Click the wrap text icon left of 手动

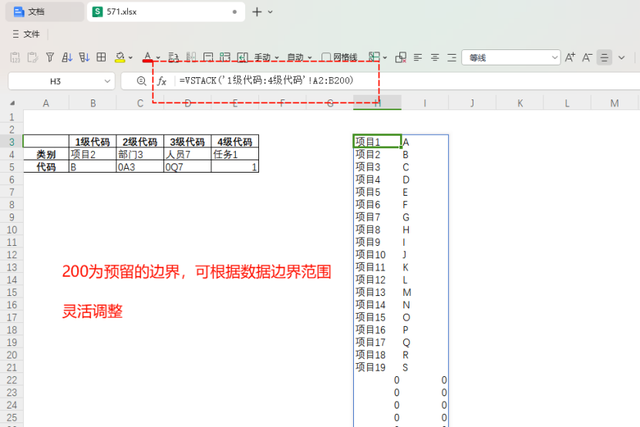[242, 57]
